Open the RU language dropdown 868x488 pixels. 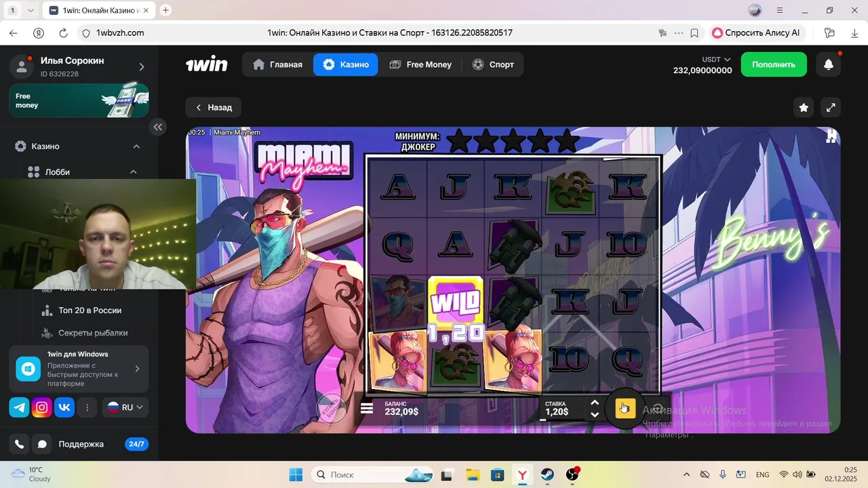[x=125, y=407]
